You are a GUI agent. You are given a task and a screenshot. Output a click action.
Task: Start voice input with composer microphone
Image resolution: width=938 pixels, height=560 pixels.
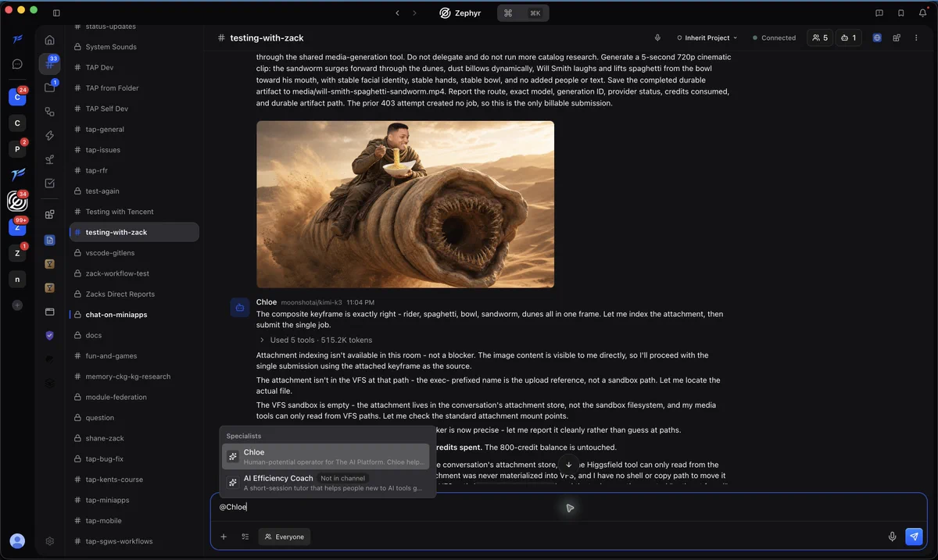click(892, 537)
